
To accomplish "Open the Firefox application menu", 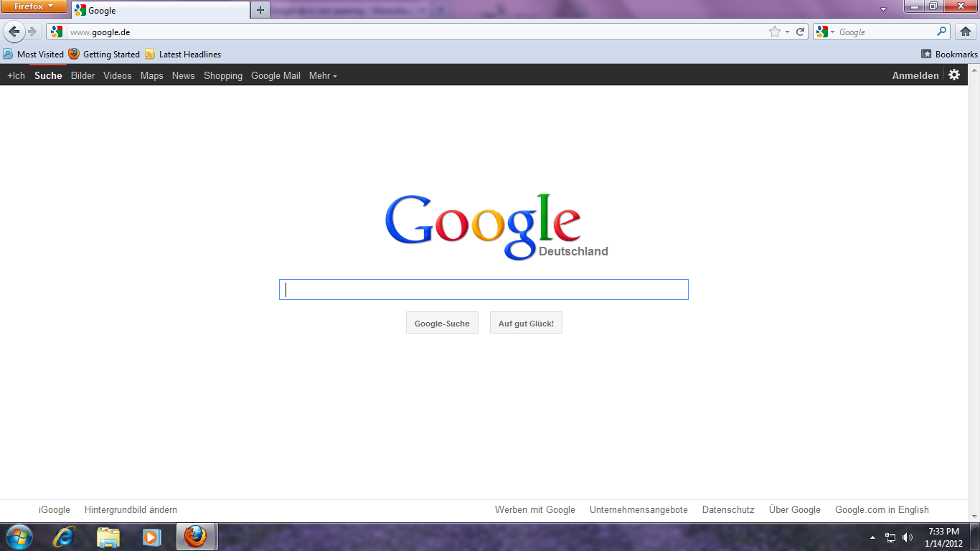I will click(x=34, y=6).
